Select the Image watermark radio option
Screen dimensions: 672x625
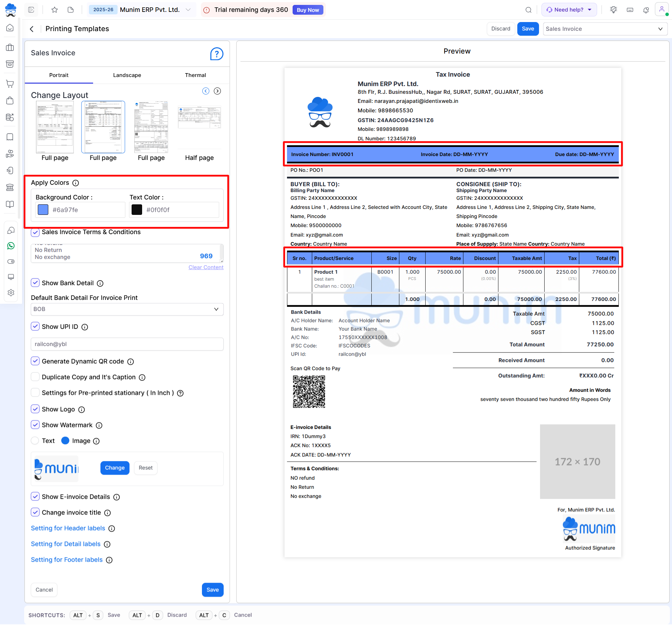tap(65, 441)
